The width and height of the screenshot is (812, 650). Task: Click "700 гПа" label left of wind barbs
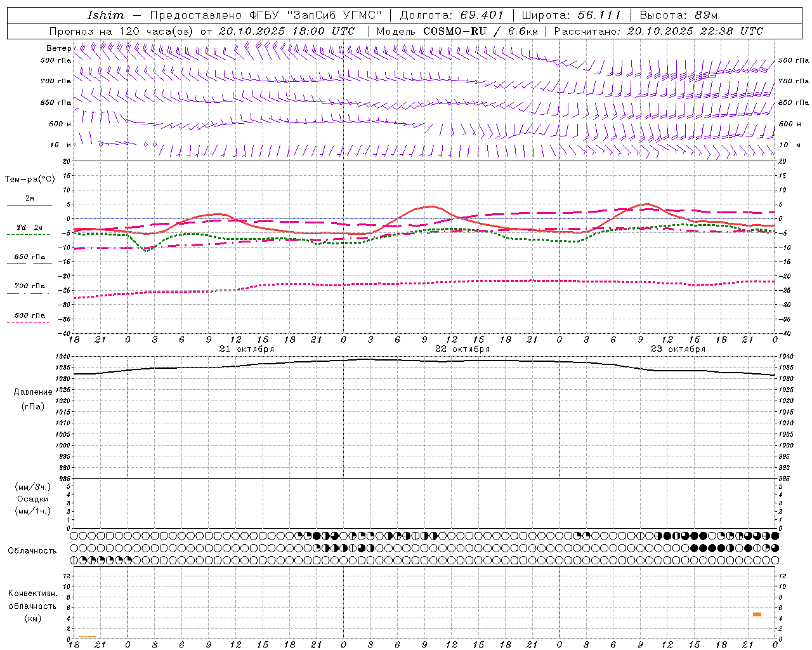click(x=56, y=81)
